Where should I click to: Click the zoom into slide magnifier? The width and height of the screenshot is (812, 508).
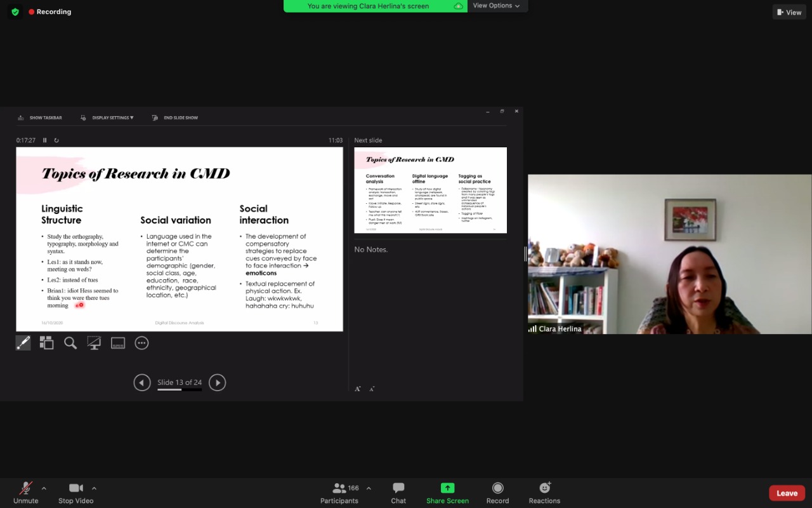point(70,343)
